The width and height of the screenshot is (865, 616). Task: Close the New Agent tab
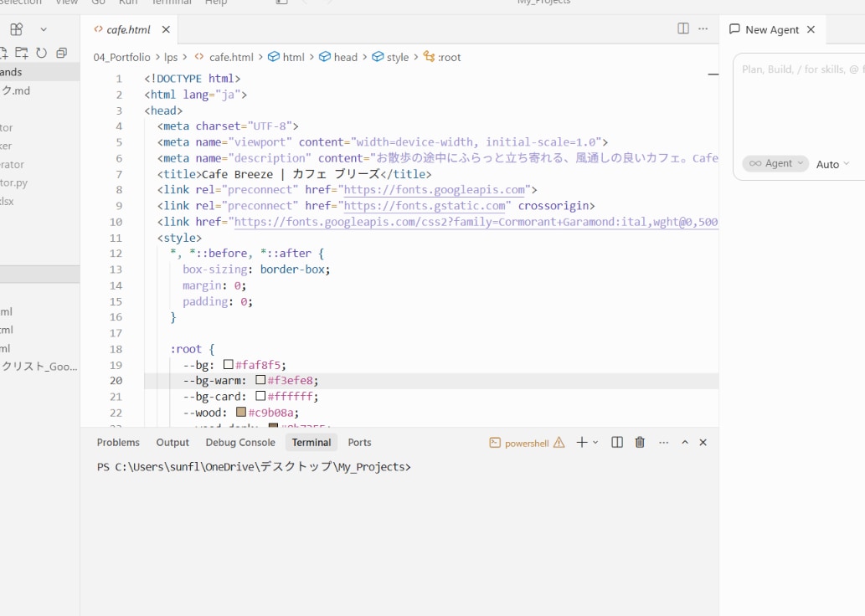pos(811,29)
